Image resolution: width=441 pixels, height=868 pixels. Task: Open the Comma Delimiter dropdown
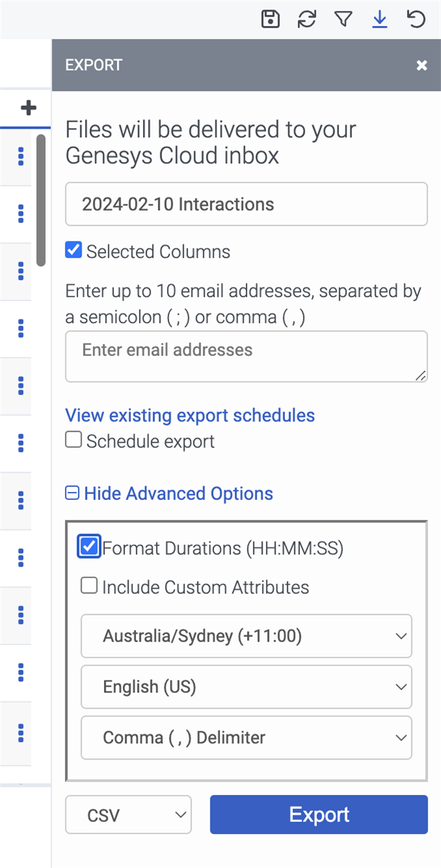[247, 738]
